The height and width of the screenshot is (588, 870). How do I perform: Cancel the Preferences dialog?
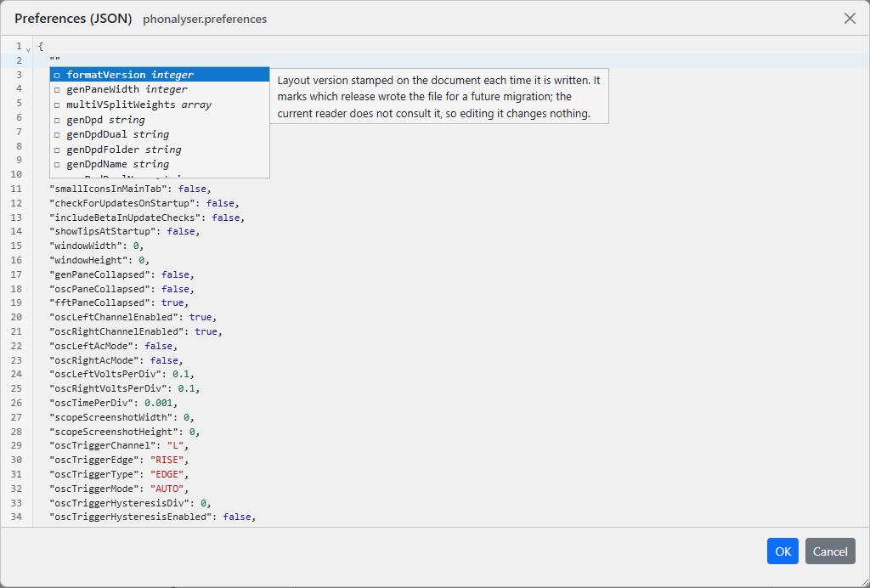[830, 551]
